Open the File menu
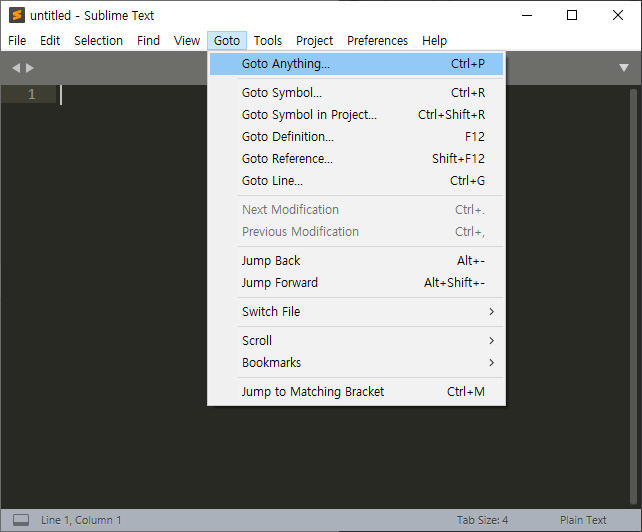Screen dimensions: 642x532 17,41
